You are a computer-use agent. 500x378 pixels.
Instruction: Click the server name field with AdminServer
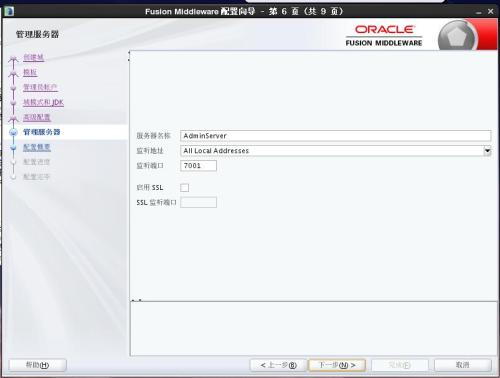point(335,136)
